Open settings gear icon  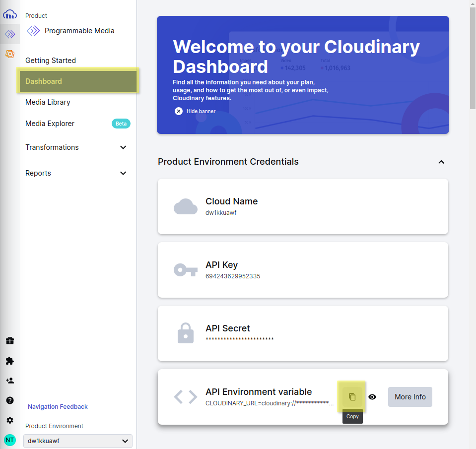pyautogui.click(x=10, y=420)
